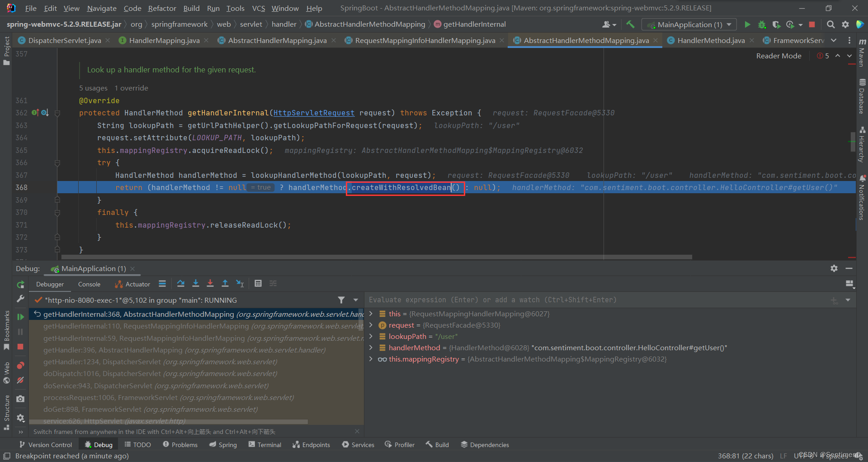
Task: Click the Step Into debugger icon
Action: (x=196, y=284)
